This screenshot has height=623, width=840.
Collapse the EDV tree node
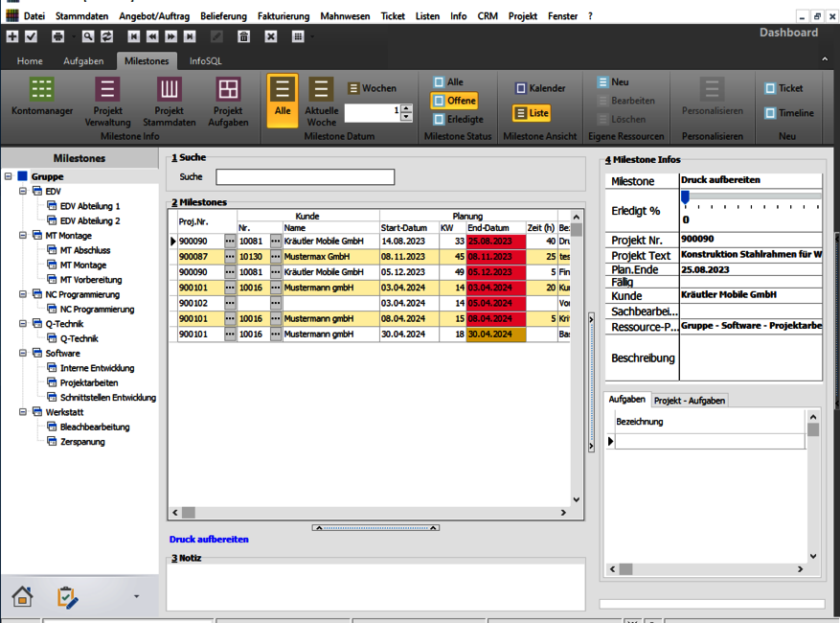pos(23,192)
